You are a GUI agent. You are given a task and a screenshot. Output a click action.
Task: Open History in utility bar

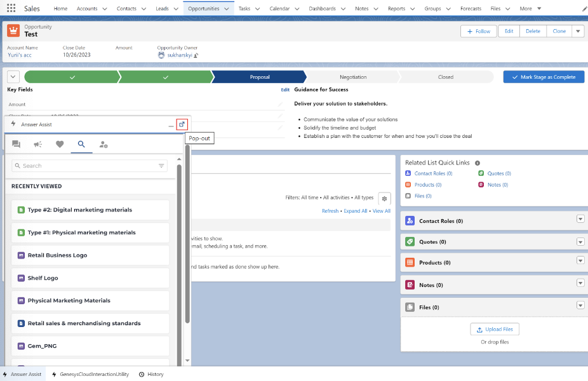[151, 374]
